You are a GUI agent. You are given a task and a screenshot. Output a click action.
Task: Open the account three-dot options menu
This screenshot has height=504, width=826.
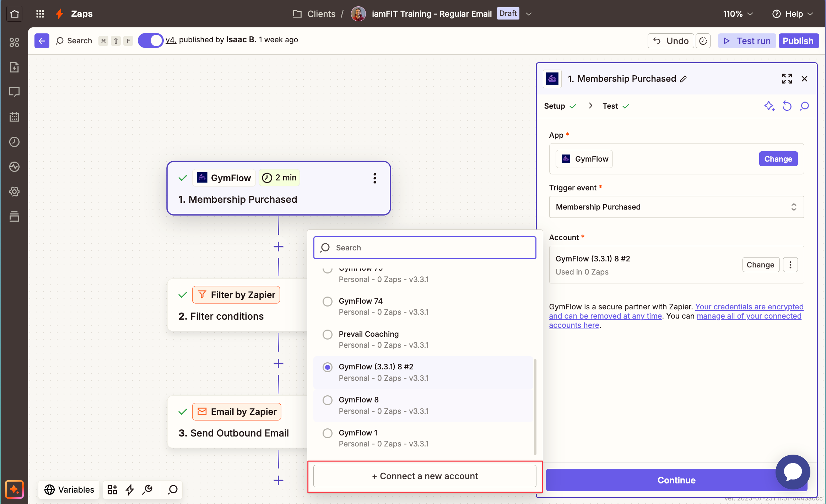coord(790,265)
